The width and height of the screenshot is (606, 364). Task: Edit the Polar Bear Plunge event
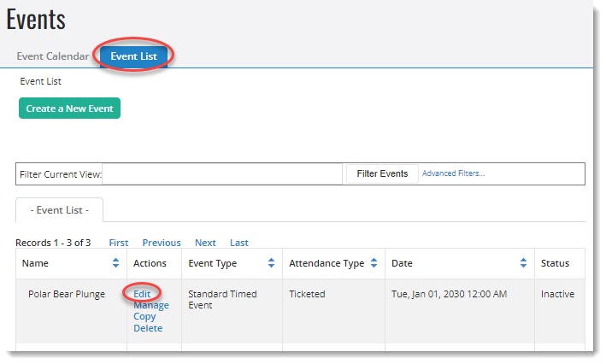click(142, 294)
